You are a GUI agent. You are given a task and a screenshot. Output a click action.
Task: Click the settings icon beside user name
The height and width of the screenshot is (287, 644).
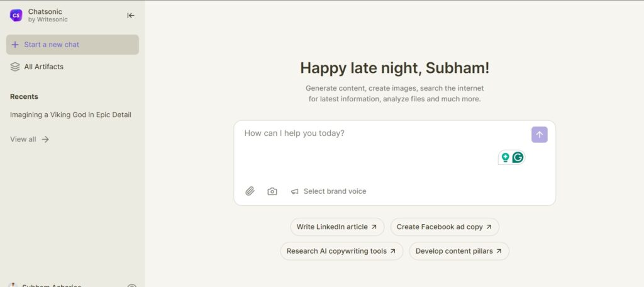coord(131,285)
